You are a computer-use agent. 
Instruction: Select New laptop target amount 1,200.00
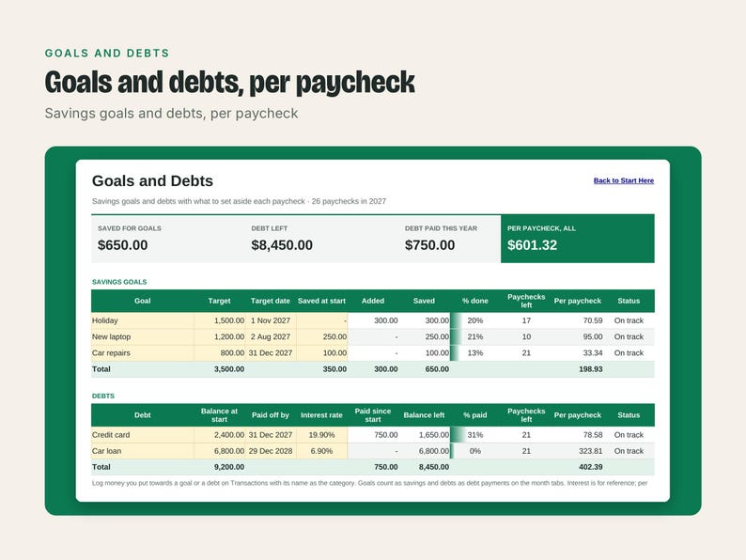(229, 337)
